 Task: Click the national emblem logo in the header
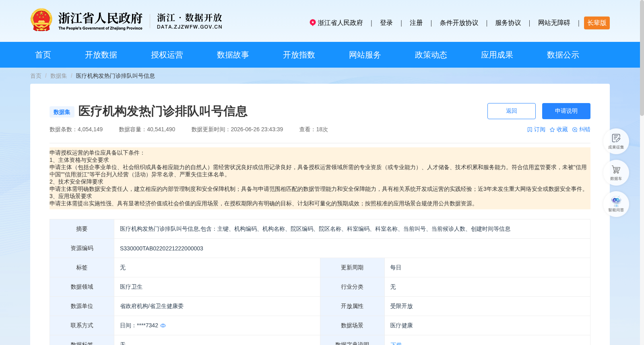(41, 20)
